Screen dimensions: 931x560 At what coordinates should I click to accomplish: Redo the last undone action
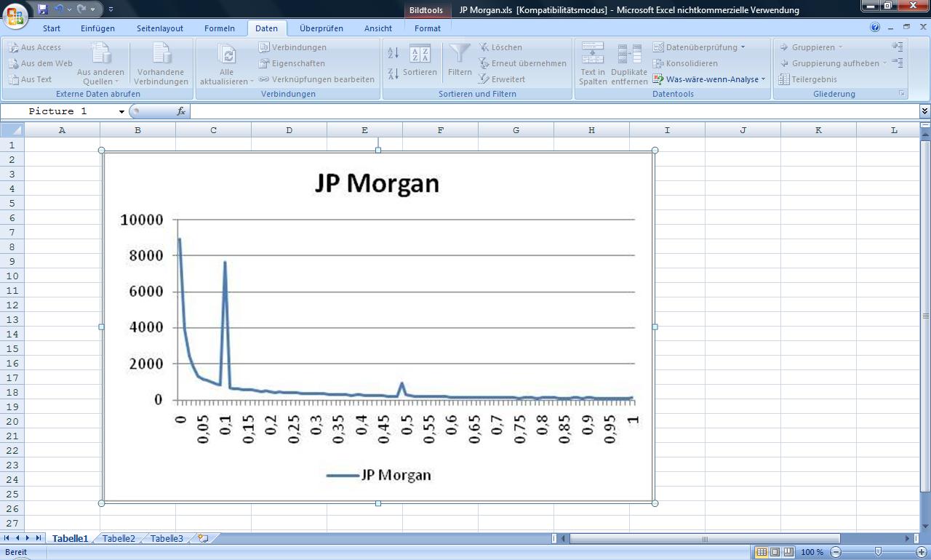coord(81,9)
